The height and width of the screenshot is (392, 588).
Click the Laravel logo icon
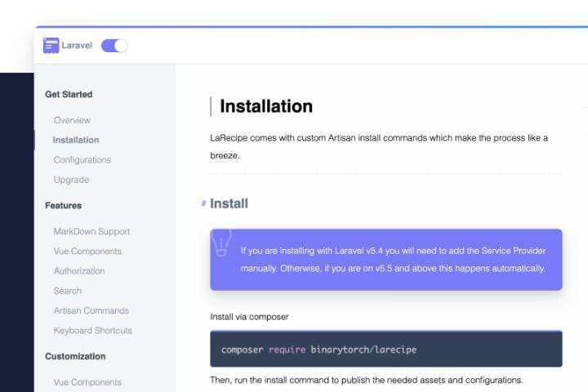51,46
